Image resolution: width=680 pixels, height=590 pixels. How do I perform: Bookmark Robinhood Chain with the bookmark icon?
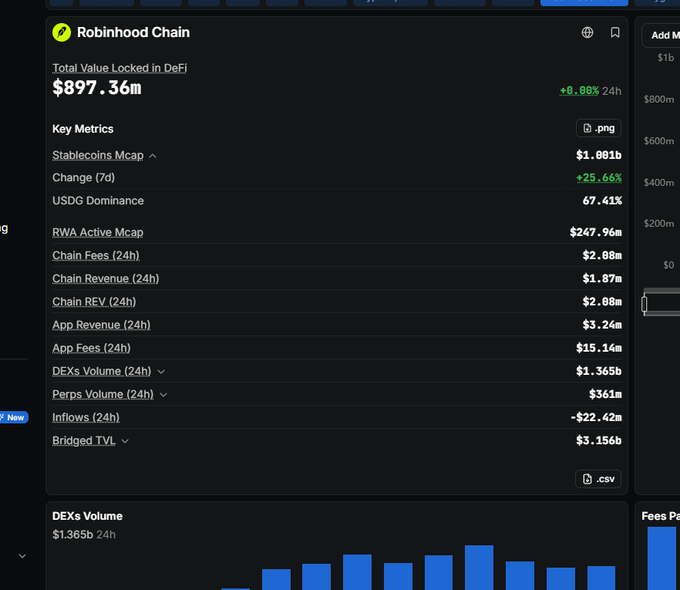coord(615,33)
